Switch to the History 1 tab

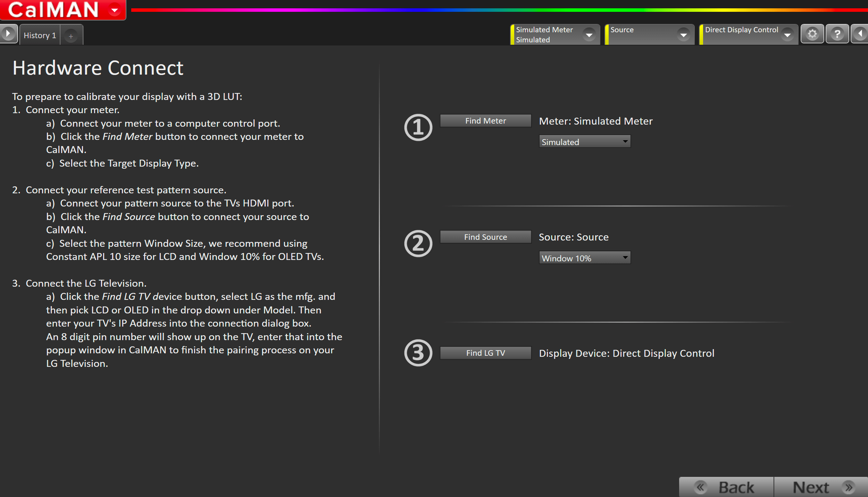pos(40,35)
